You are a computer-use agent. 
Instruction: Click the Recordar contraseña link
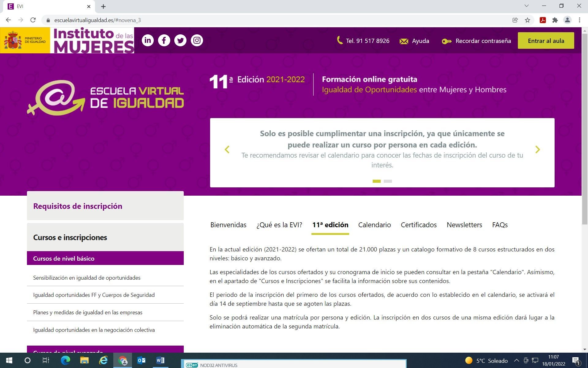coord(477,41)
